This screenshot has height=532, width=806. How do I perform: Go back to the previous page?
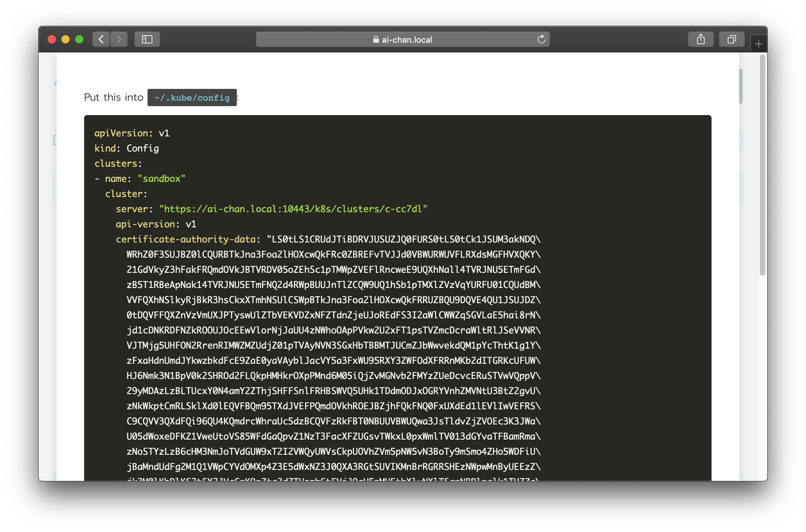coord(101,39)
